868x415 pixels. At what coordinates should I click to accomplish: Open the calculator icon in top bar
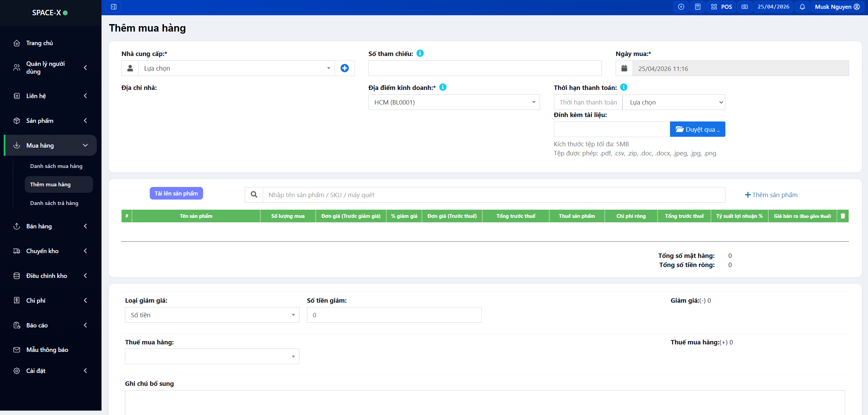point(698,7)
